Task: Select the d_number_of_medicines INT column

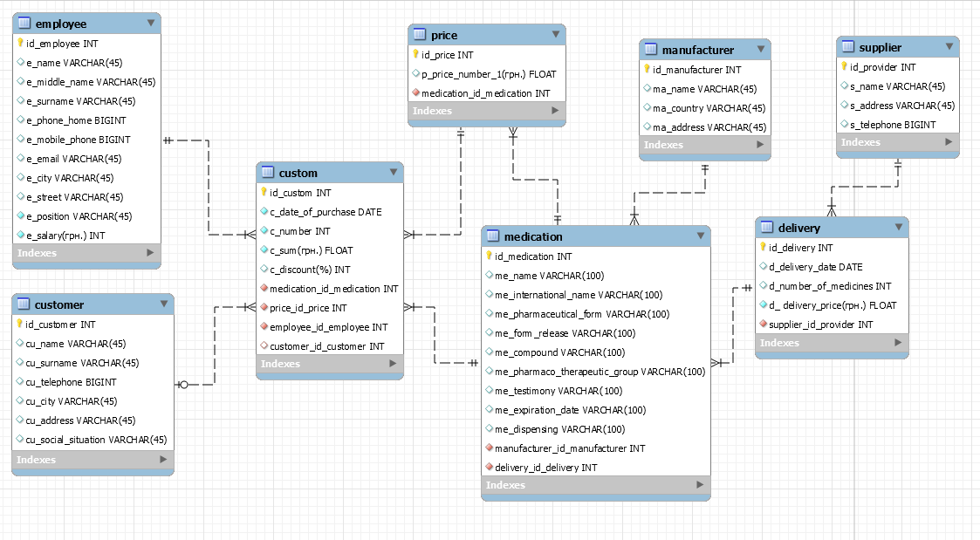Action: pyautogui.click(x=832, y=286)
